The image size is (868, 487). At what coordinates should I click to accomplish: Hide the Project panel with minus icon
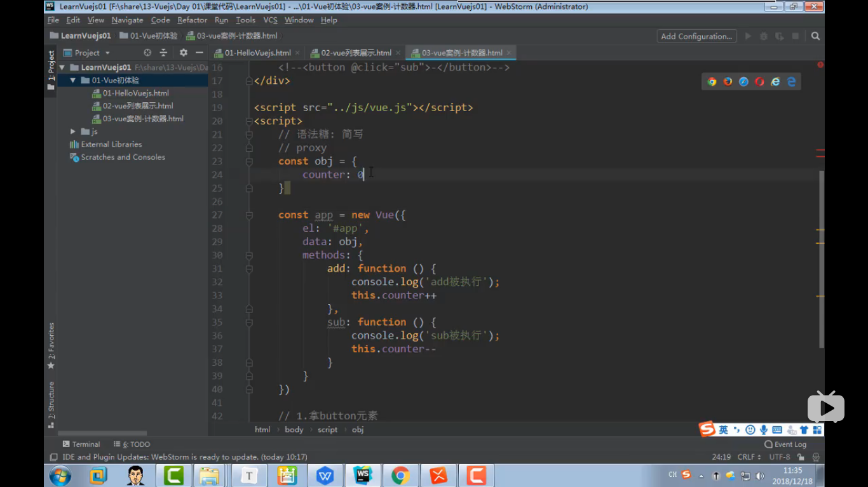tap(199, 53)
